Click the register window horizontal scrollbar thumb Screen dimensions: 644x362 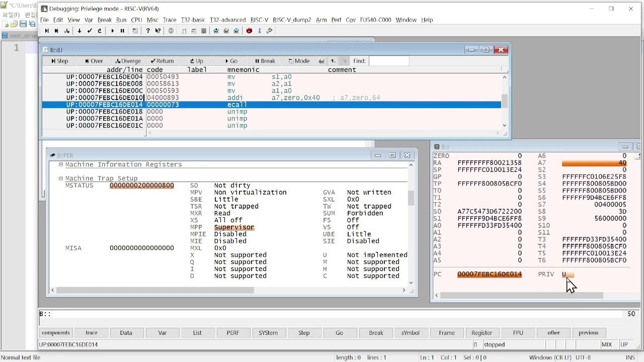coord(522,296)
